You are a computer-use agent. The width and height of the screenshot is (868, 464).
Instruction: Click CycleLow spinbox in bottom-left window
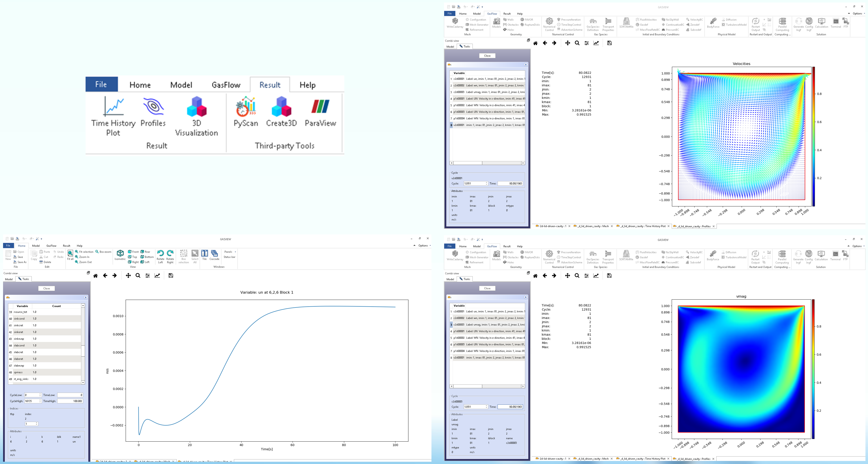point(33,395)
